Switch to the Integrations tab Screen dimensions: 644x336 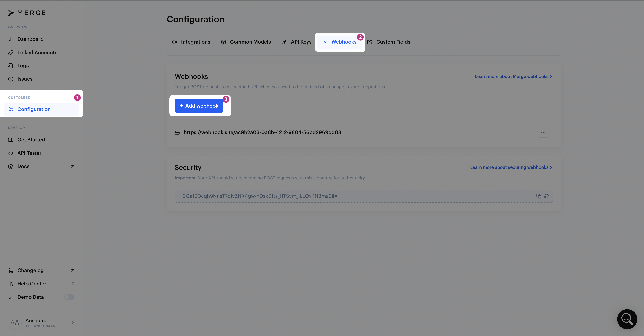point(191,42)
